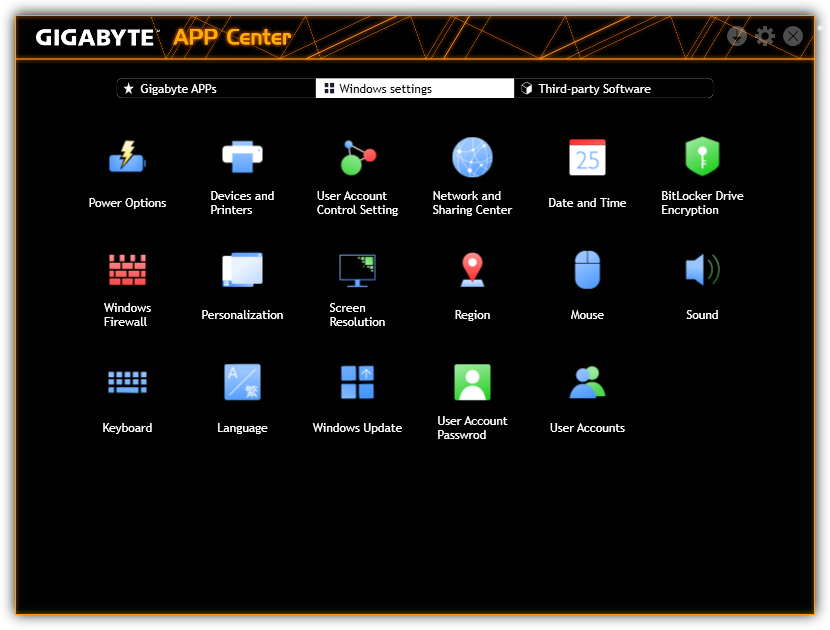Click the 'Date and Time' label
Screen dimensions: 830x630
point(587,203)
